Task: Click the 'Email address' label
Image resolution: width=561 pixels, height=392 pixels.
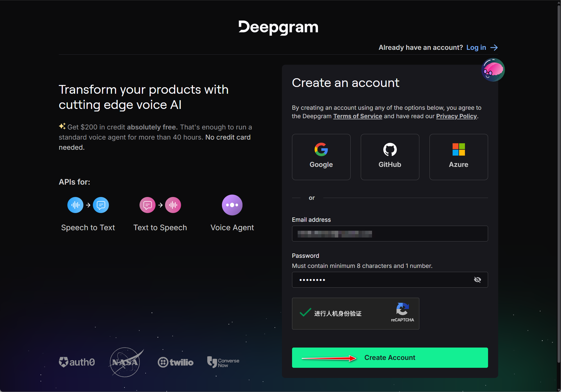Action: [x=311, y=220]
